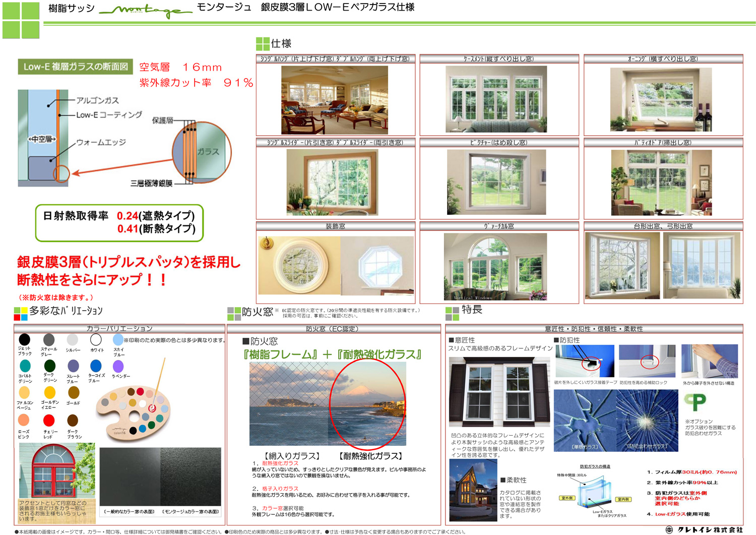Click the 空気層 16mm red text

(180, 67)
